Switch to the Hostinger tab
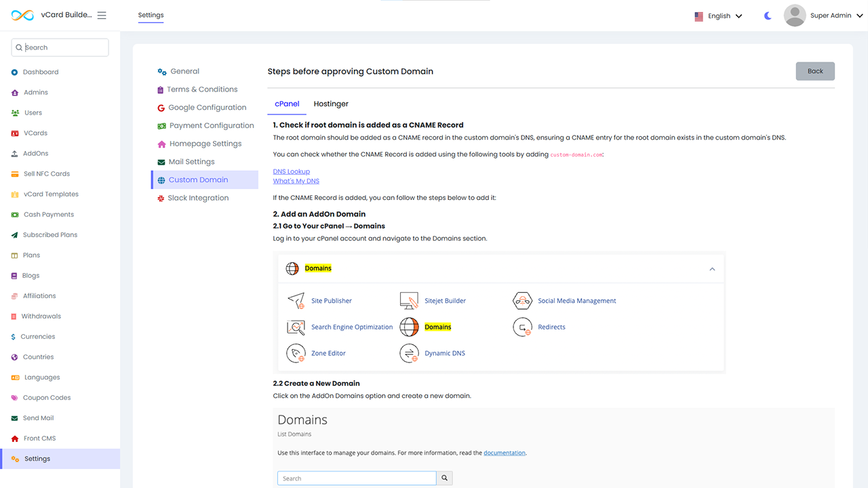This screenshot has width=868, height=488. [331, 104]
